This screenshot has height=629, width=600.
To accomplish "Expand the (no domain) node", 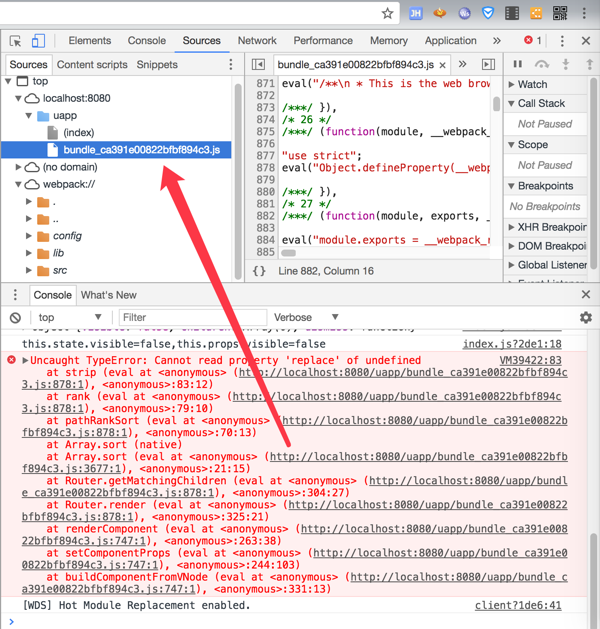I will coord(18,167).
